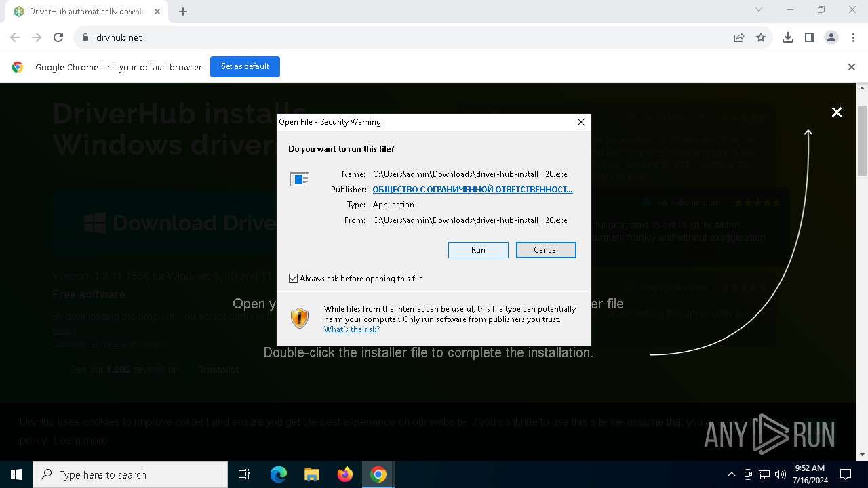
Task: Open a new browser tab
Action: click(x=183, y=12)
